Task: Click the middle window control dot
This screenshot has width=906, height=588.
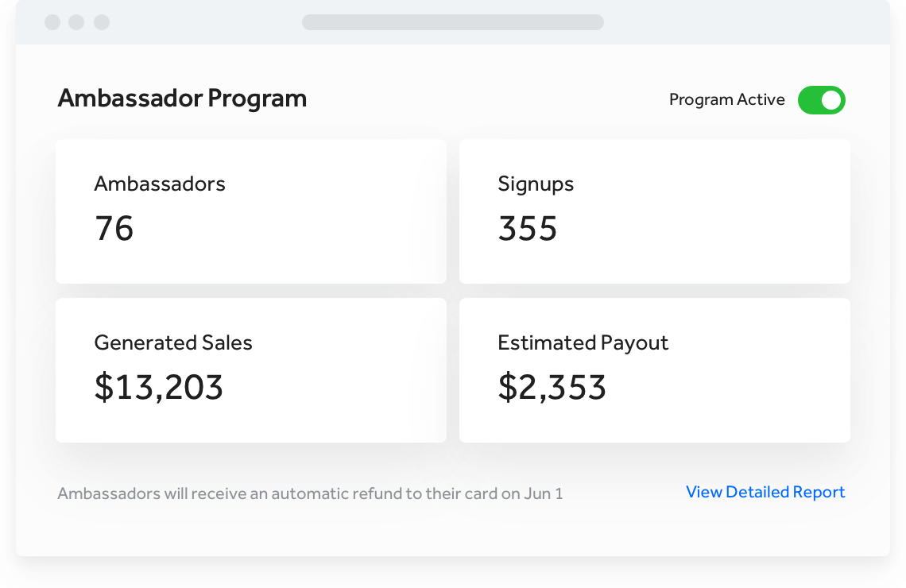Action: click(76, 22)
